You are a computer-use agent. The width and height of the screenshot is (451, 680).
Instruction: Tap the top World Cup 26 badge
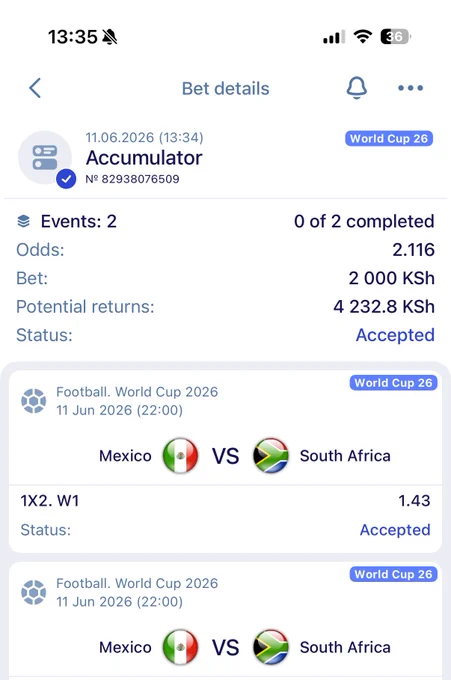(x=389, y=138)
